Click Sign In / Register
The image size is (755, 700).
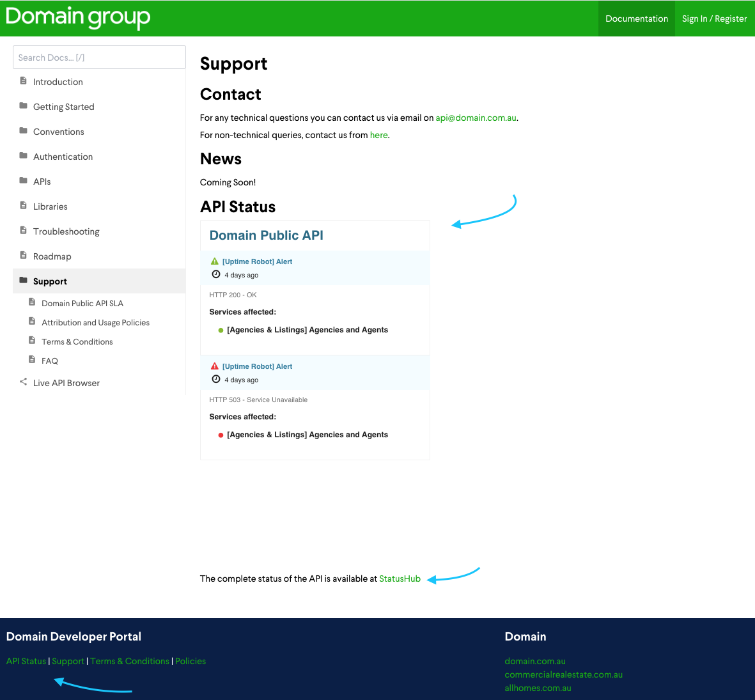click(x=714, y=19)
